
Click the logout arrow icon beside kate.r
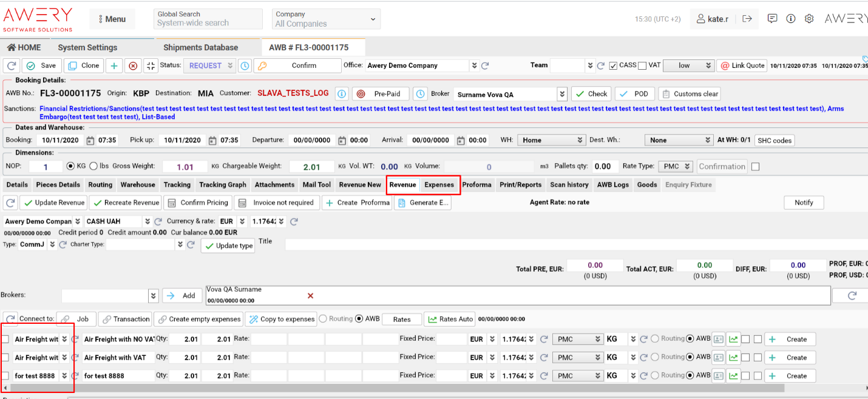tap(747, 19)
